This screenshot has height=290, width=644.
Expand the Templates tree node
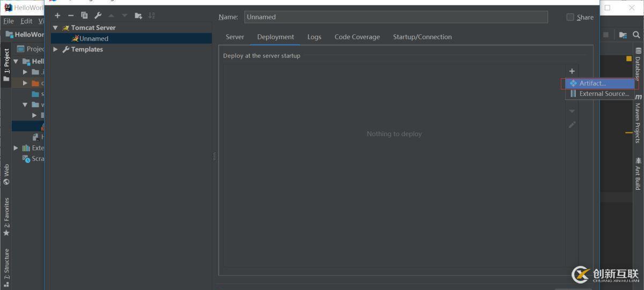coord(55,49)
